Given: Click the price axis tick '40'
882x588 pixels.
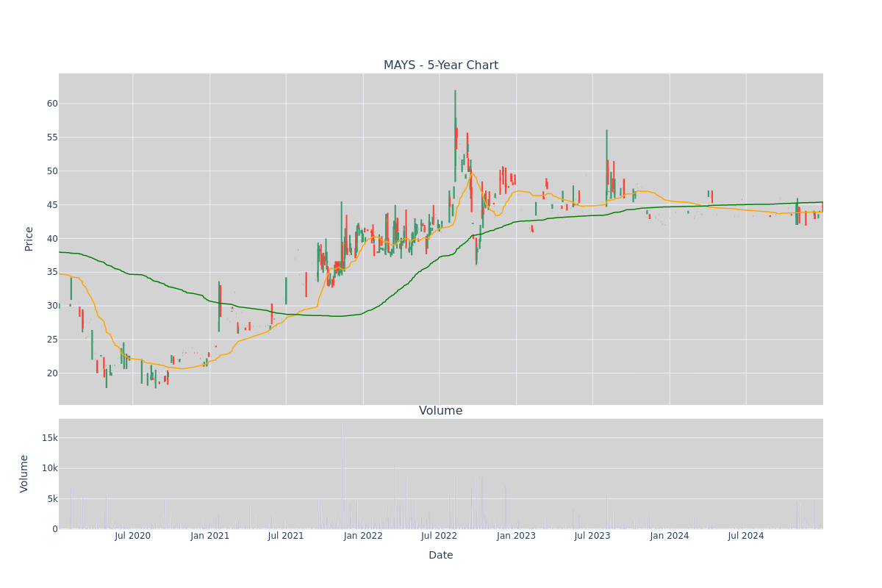Looking at the screenshot, I should 52,239.
